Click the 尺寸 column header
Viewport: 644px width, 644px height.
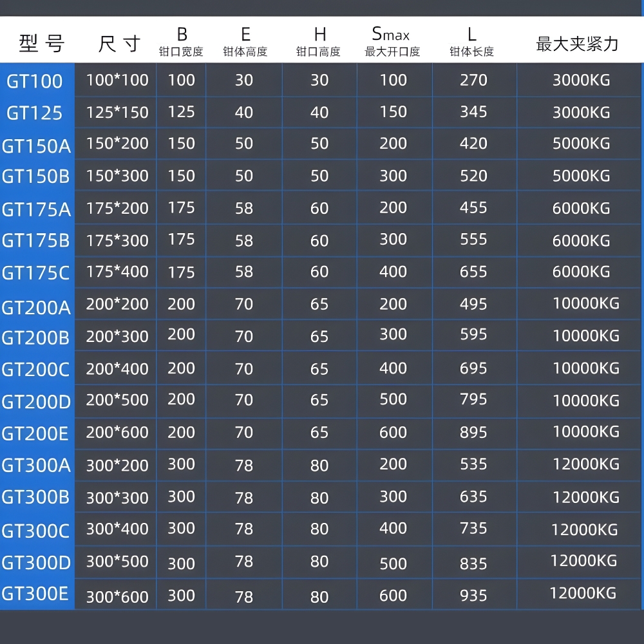click(x=118, y=43)
